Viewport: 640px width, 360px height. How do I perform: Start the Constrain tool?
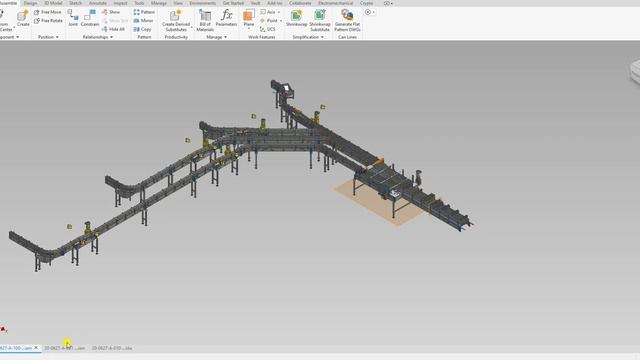[x=89, y=18]
